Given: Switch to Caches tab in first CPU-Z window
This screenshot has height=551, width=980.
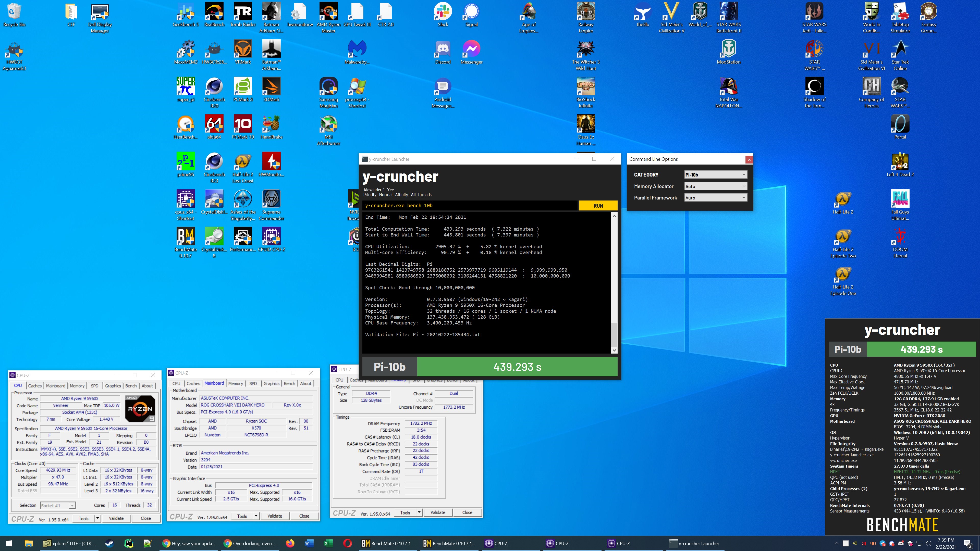Looking at the screenshot, I should tap(35, 386).
